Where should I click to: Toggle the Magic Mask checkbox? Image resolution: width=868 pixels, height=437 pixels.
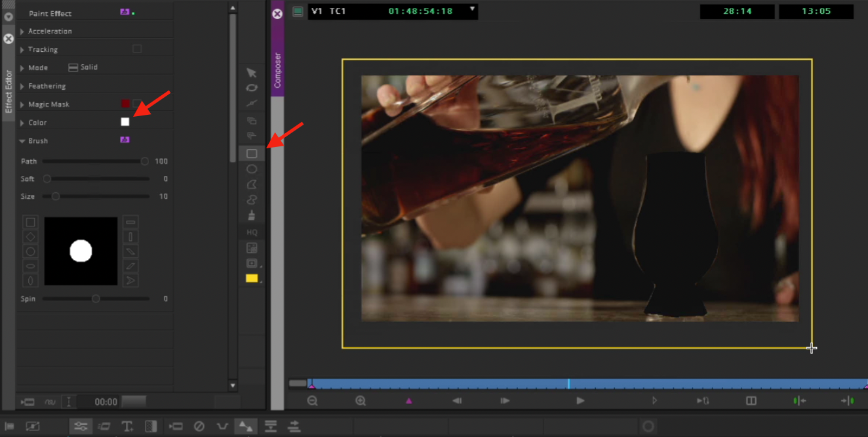click(137, 104)
